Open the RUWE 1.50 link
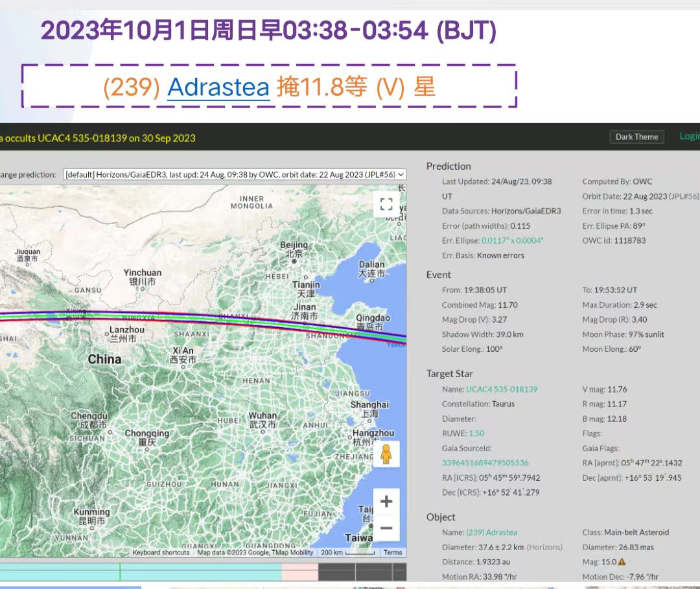The width and height of the screenshot is (700, 589). click(x=476, y=433)
